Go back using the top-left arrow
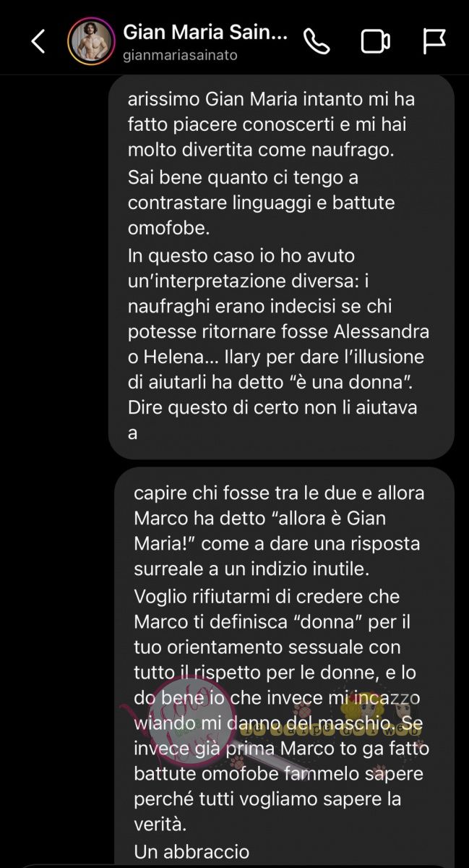Screen dimensions: 469x868 click(38, 41)
